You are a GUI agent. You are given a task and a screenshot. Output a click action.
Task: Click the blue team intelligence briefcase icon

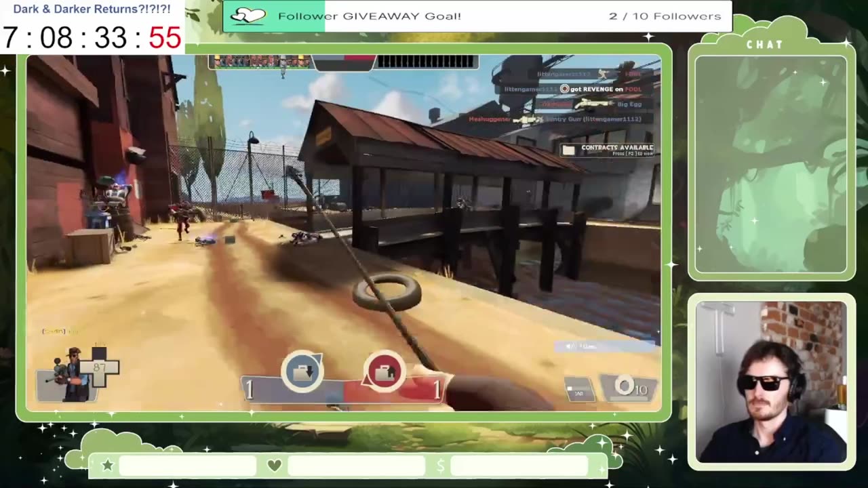(x=302, y=371)
